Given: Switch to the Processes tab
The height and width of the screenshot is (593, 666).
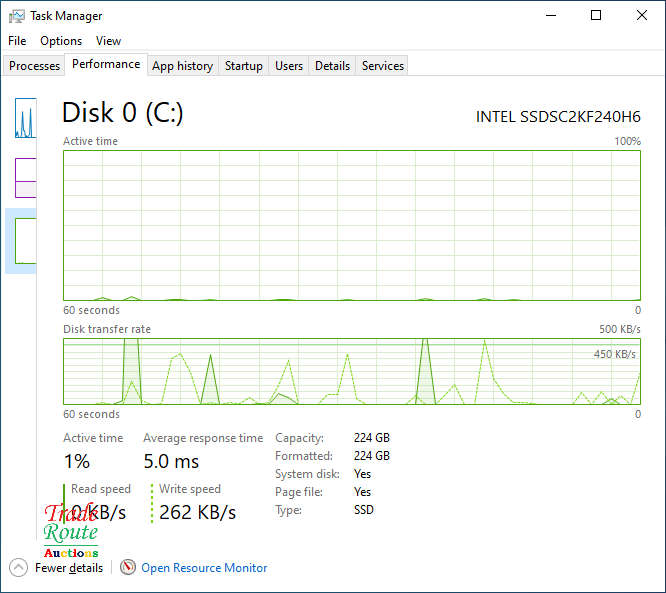Looking at the screenshot, I should [x=35, y=66].
